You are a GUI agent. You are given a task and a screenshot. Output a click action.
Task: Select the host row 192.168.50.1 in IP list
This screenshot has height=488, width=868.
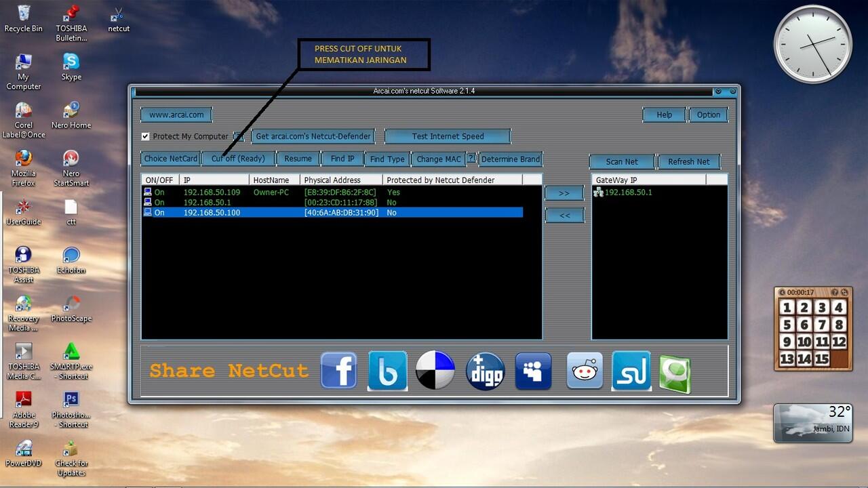pyautogui.click(x=332, y=203)
